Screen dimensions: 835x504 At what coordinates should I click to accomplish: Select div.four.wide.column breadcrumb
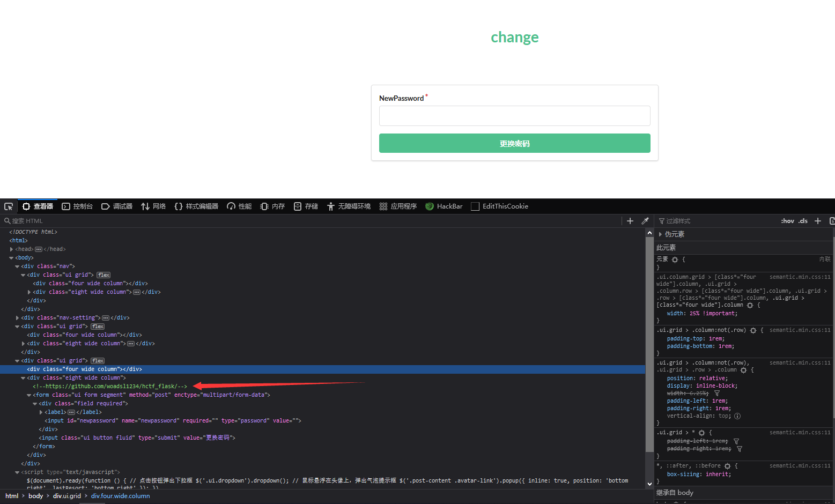pos(121,496)
